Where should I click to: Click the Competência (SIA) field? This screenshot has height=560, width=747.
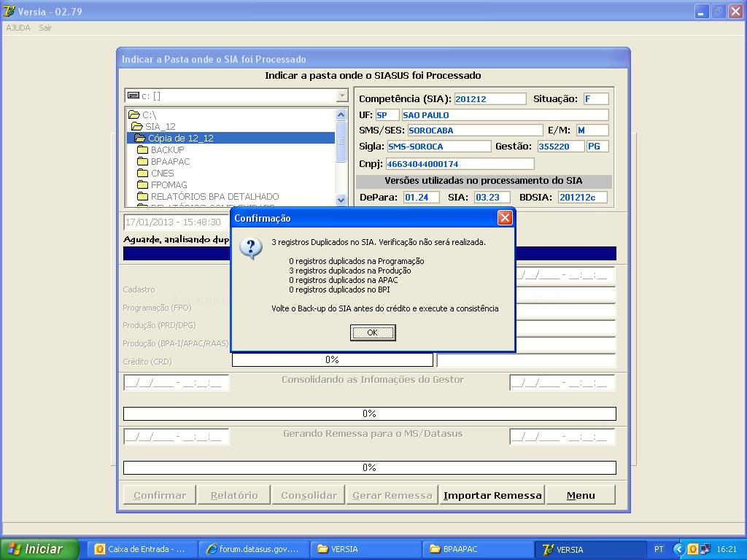click(x=489, y=99)
